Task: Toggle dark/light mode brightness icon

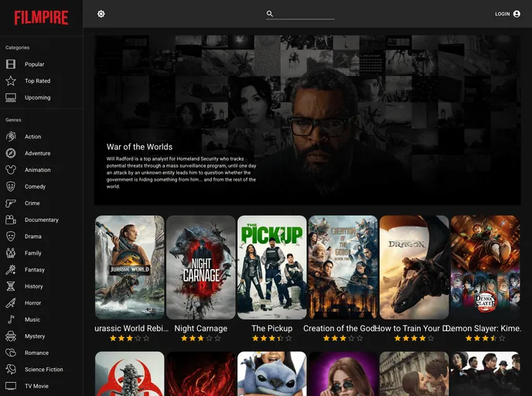Action: point(101,14)
